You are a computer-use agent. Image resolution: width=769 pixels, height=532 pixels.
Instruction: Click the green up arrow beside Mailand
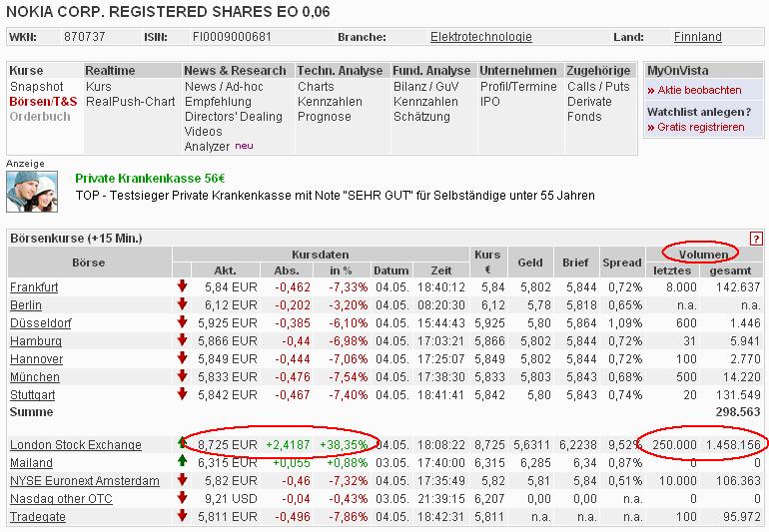182,462
